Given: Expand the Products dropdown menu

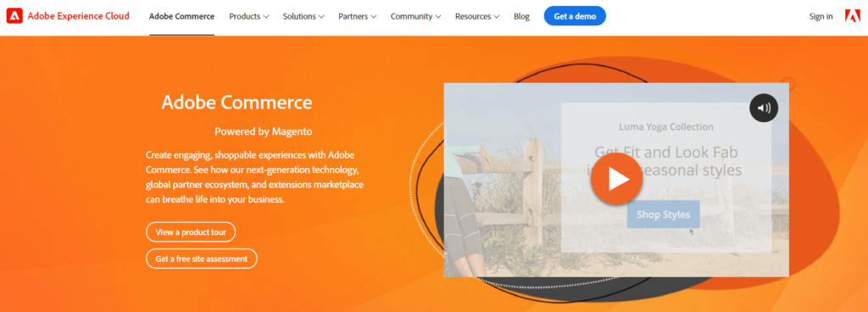Looking at the screenshot, I should [x=249, y=17].
